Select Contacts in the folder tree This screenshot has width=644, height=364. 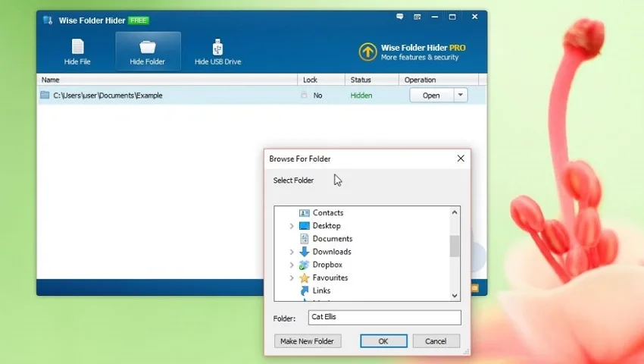(328, 212)
